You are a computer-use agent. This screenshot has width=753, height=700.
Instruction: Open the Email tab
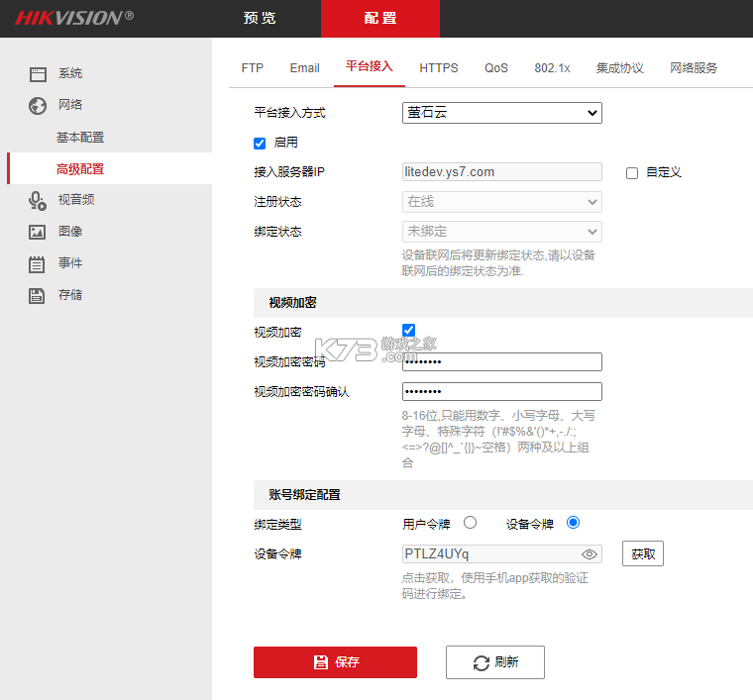(304, 68)
